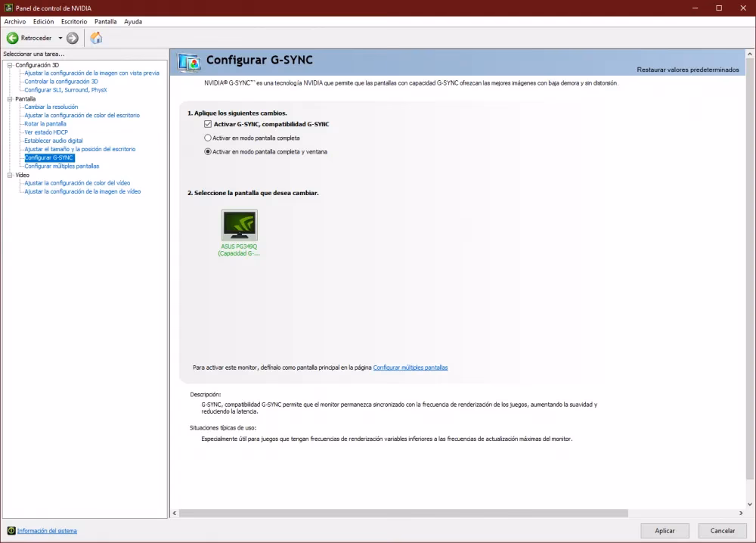Click the Retroceder text label
756x543 pixels.
(x=36, y=38)
